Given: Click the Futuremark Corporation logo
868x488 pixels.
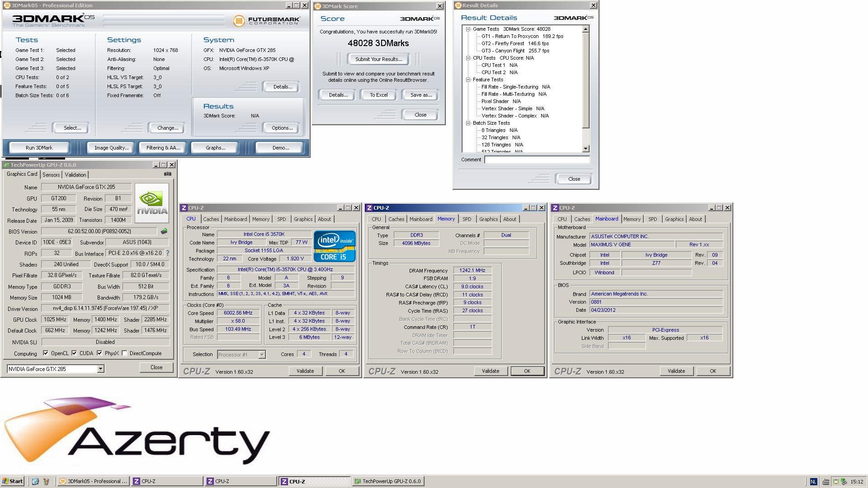Looking at the screenshot, I should click(x=267, y=21).
